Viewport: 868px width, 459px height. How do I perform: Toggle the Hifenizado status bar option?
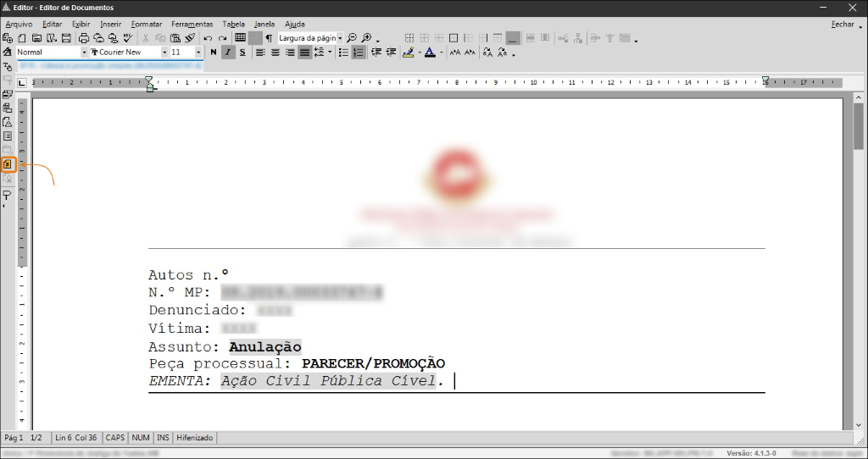(x=194, y=438)
